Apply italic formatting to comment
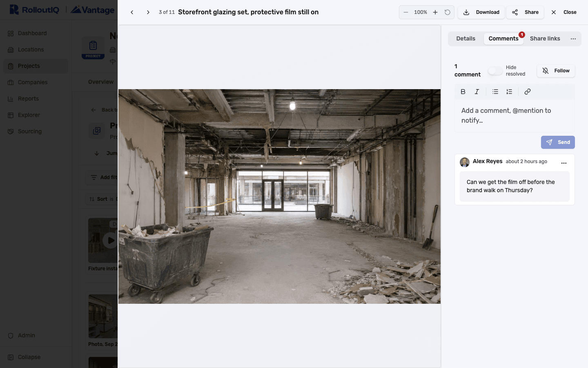 (x=477, y=92)
